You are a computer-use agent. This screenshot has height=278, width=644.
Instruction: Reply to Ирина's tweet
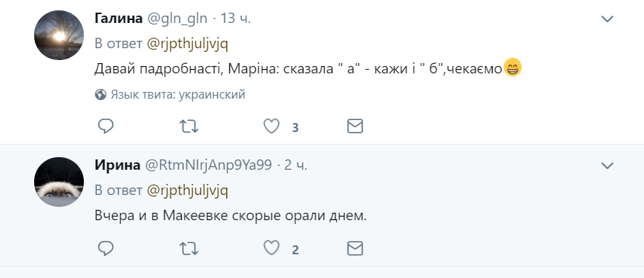point(106,248)
